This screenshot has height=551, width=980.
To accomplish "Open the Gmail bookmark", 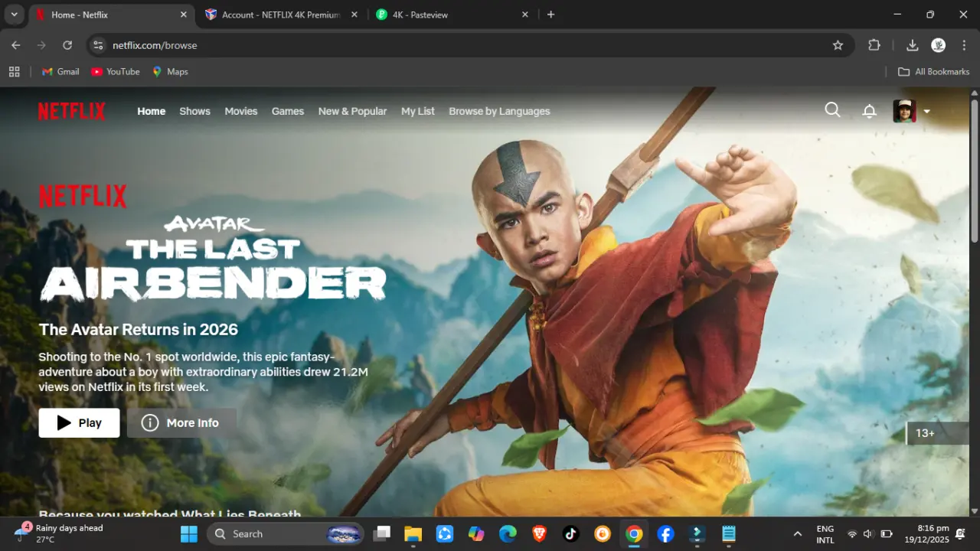I will [60, 71].
